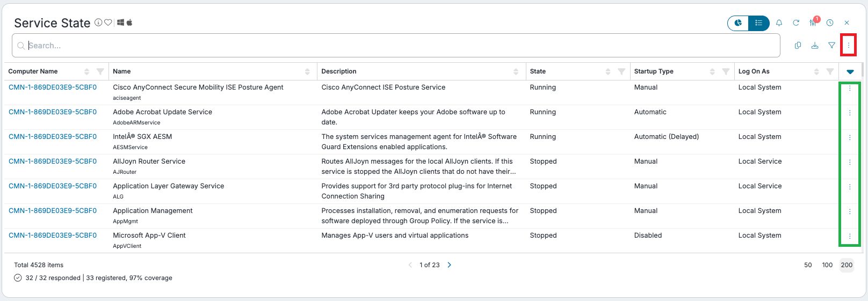Open the column chooser dropdown arrow
This screenshot has height=301, width=868.
click(850, 71)
